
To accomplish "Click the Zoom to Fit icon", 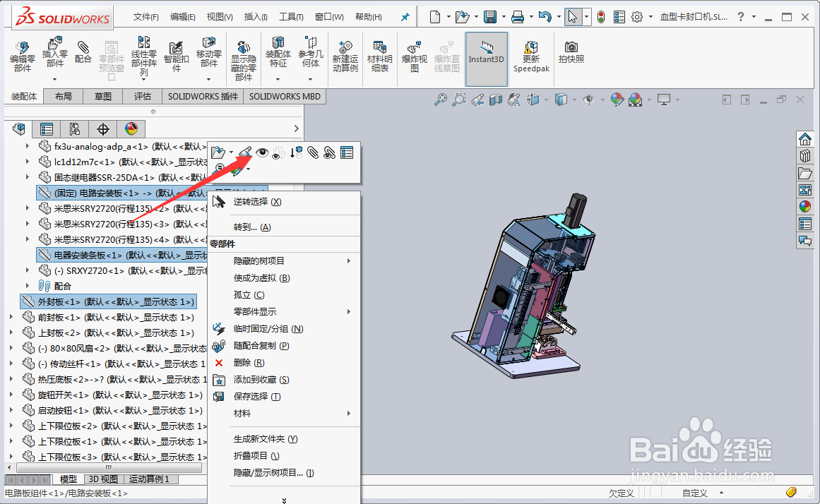I will click(x=439, y=100).
